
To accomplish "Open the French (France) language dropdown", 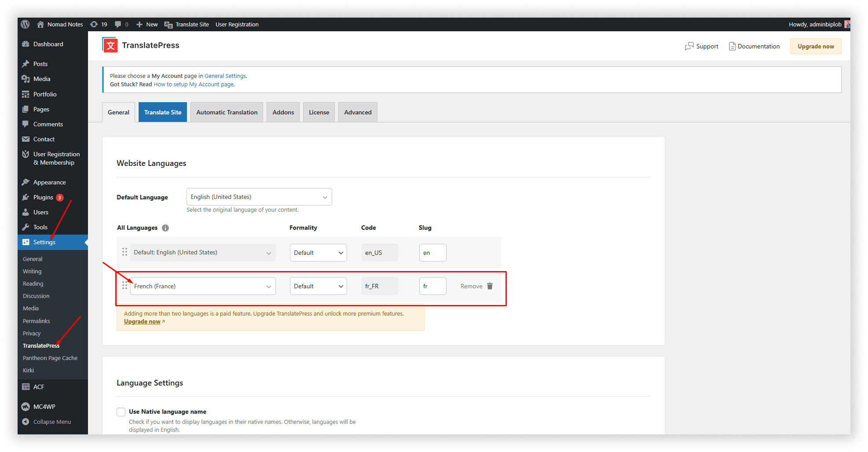I will (x=203, y=286).
